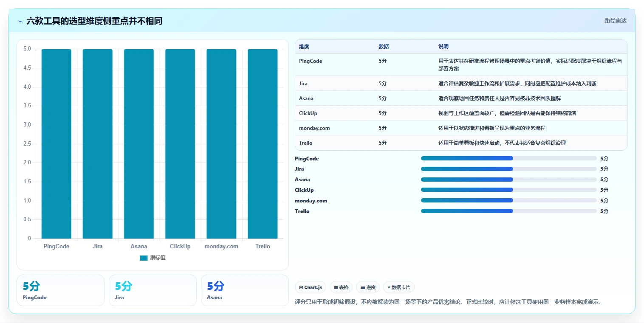The image size is (644, 323).
Task: Click the Trello cell in the table
Action: pyautogui.click(x=306, y=143)
